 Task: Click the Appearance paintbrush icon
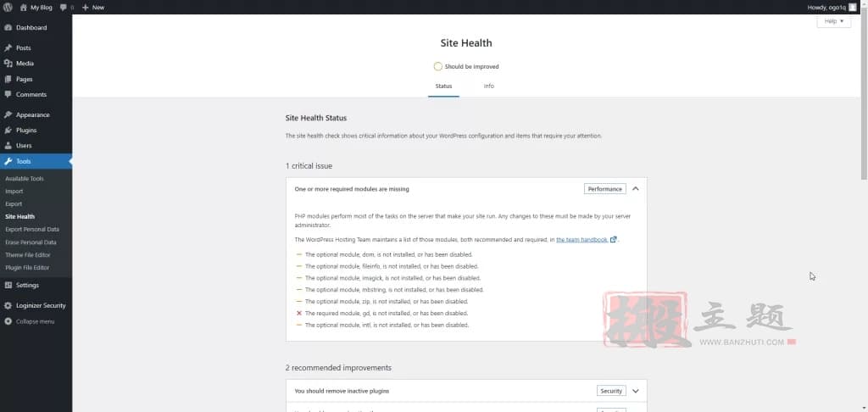click(8, 115)
